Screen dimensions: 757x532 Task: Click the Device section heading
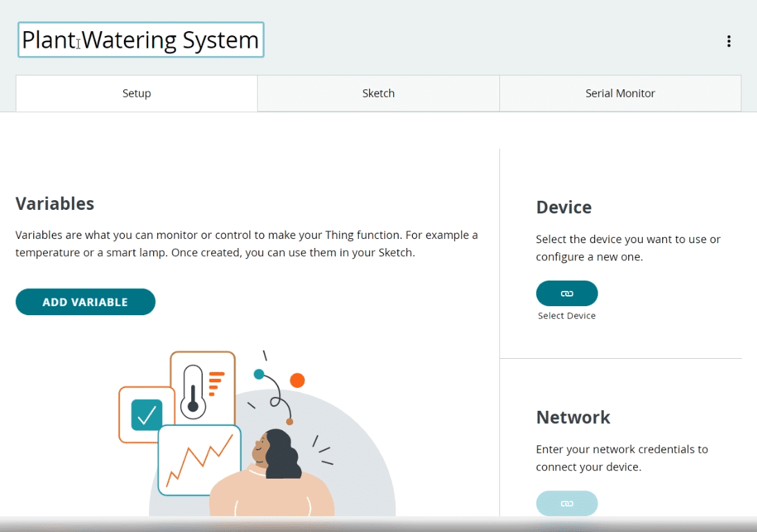(564, 207)
